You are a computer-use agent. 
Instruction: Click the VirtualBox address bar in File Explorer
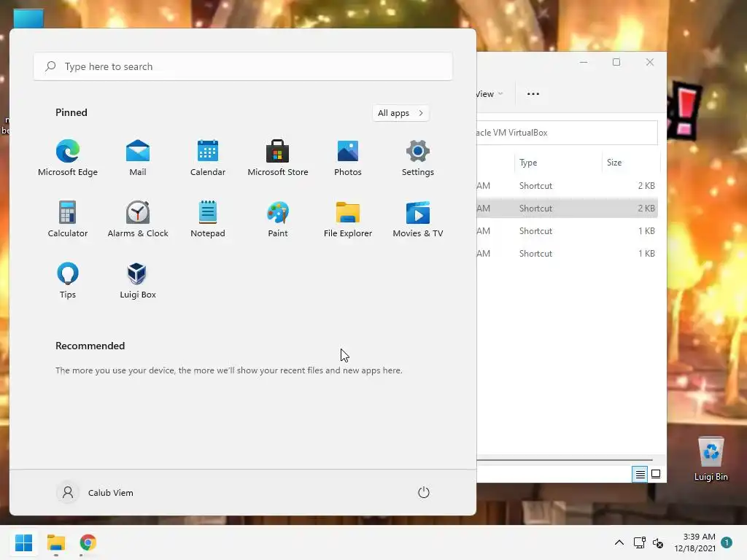pyautogui.click(x=567, y=133)
